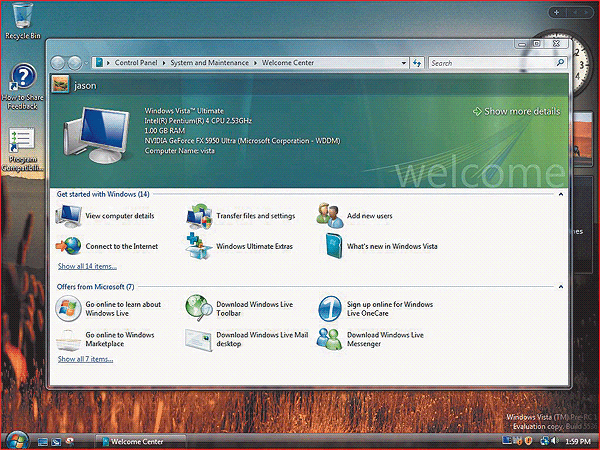This screenshot has height=450, width=600.
Task: Click Add new users text
Action: (x=370, y=216)
